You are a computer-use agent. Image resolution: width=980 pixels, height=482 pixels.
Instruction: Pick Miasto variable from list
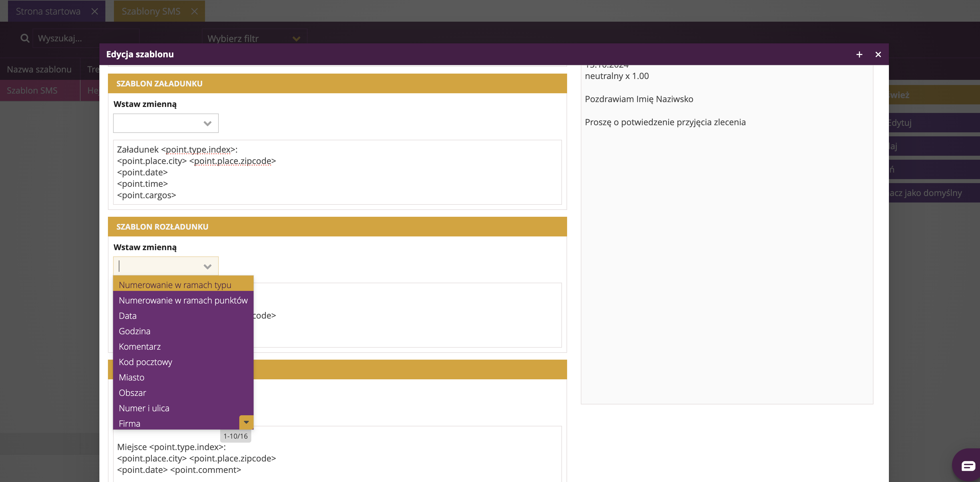[x=131, y=377]
